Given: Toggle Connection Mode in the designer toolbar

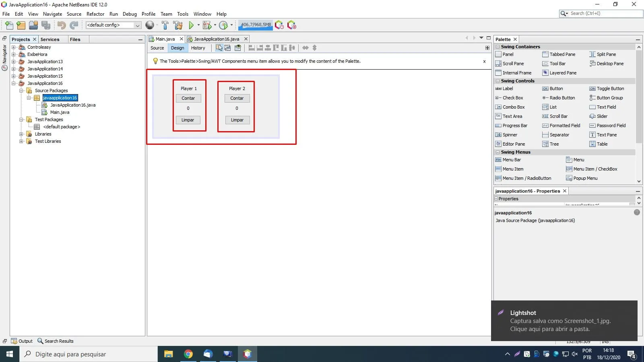Looking at the screenshot, I should point(228,48).
